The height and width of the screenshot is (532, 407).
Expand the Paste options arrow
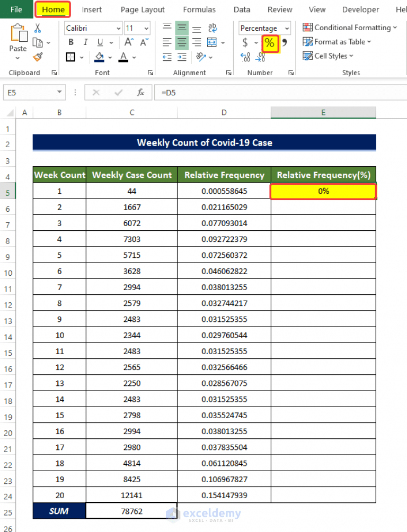tap(17, 58)
